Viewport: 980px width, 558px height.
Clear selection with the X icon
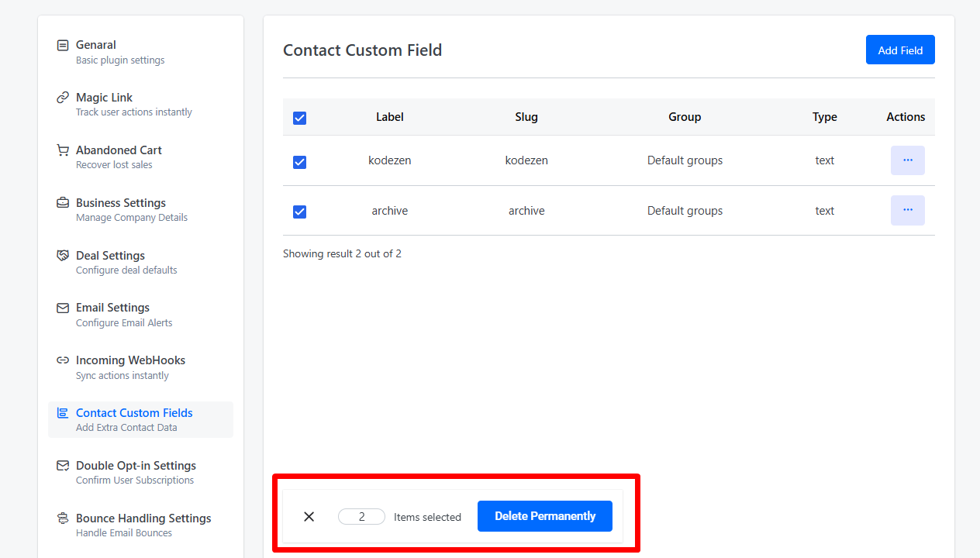click(x=309, y=516)
